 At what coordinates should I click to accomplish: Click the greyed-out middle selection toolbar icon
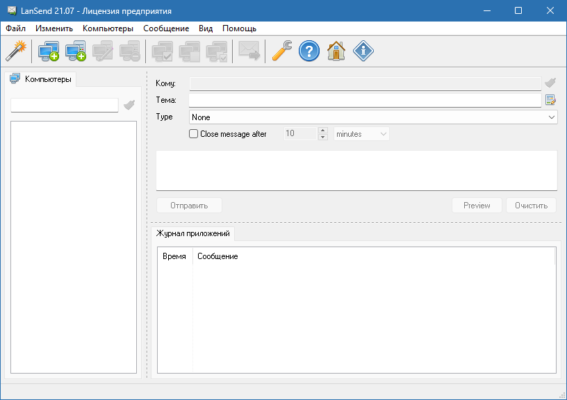tap(189, 51)
